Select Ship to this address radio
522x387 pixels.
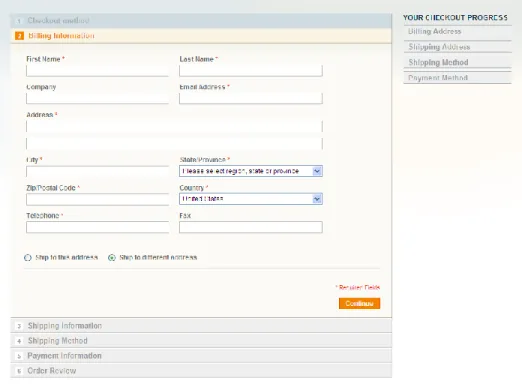(x=28, y=257)
